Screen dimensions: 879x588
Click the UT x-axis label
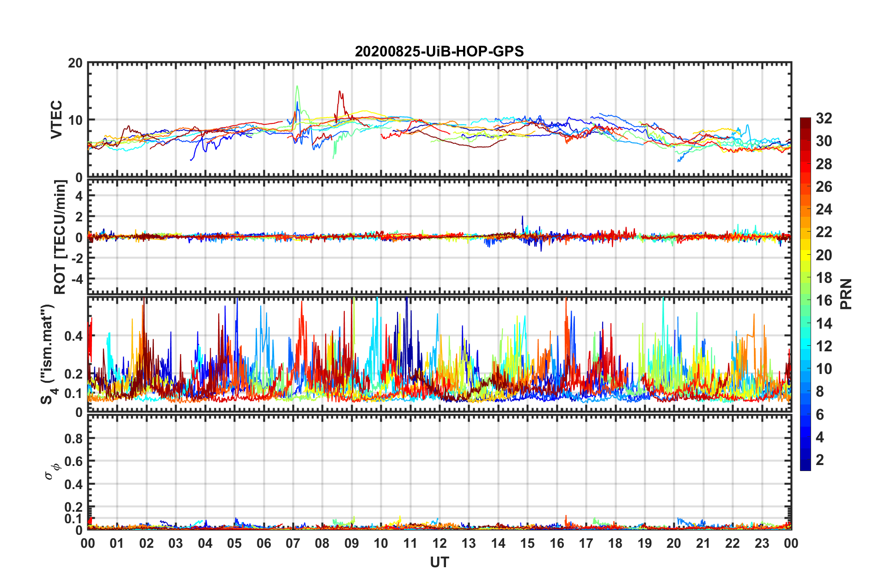tap(439, 562)
